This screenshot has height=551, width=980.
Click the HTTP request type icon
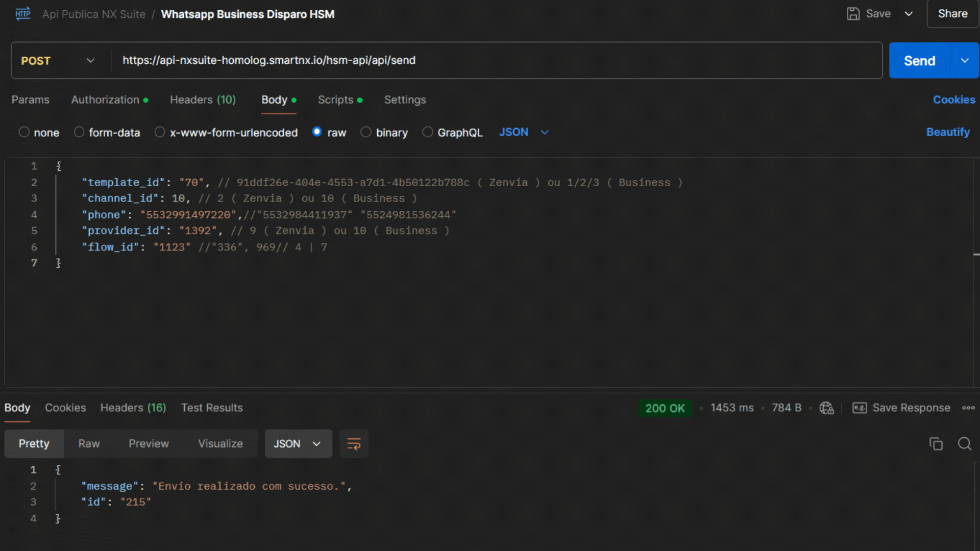[23, 14]
